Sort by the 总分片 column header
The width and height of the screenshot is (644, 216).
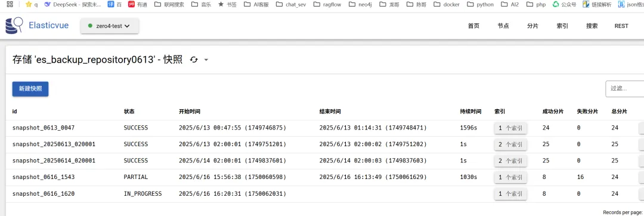(x=620, y=112)
